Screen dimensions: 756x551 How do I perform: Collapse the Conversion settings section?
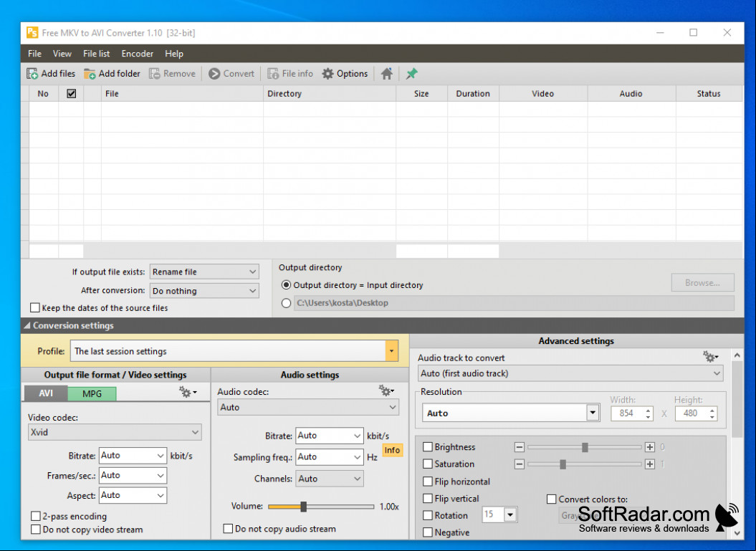pos(27,326)
